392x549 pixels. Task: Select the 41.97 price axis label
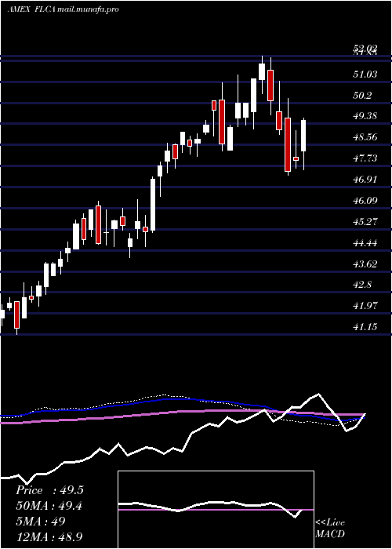[x=365, y=306]
